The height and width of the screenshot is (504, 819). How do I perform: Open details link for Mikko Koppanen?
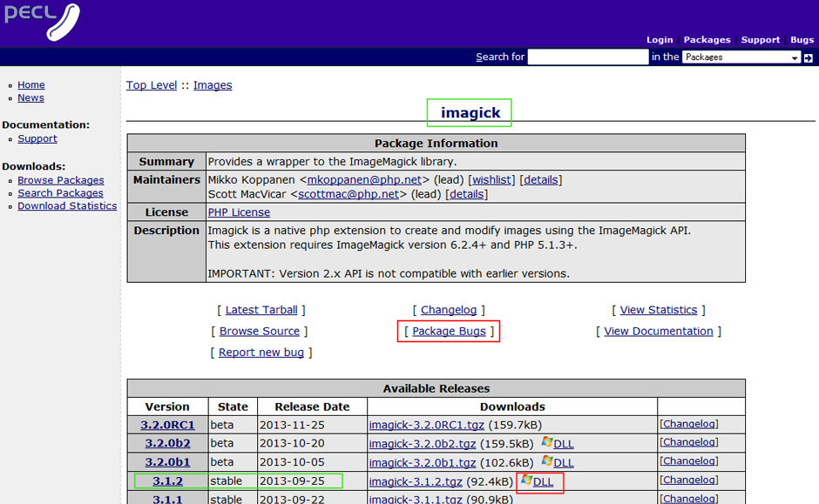pos(540,180)
